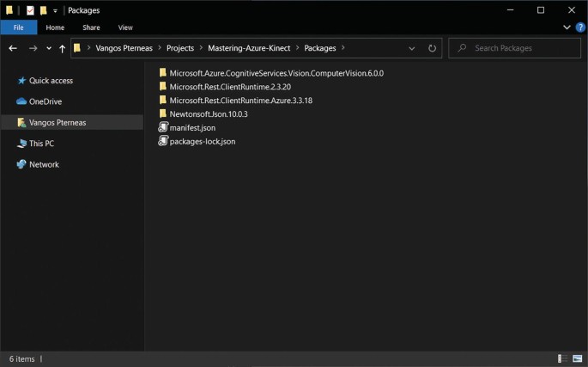Expand the ribbon with the chevron
This screenshot has height=367, width=588.
point(567,28)
